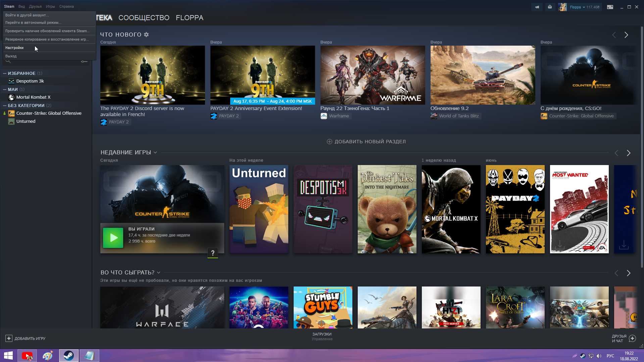Open the ВО ЧТО СЫГРАТЬ? shelf dropdown
Viewport: 644px width, 362px height.
coord(159,273)
